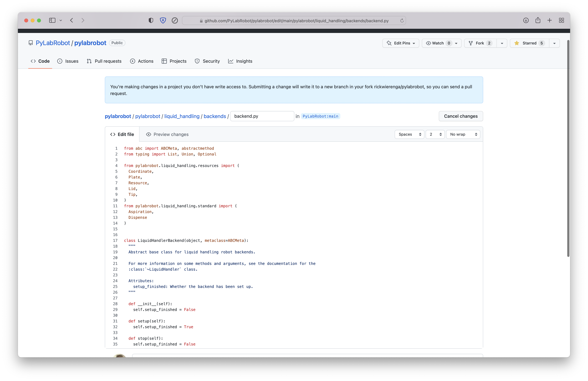This screenshot has height=381, width=588.
Task: Open the liquid_handling breadcrumb link
Action: point(182,116)
